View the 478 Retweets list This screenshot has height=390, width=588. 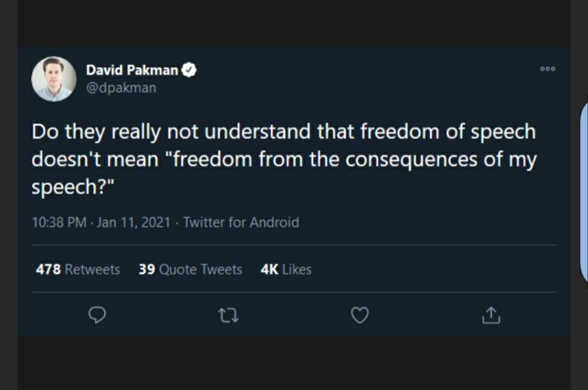click(78, 270)
